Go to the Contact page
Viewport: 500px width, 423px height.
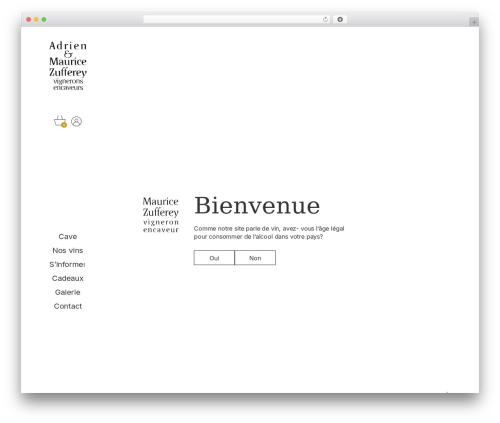[x=68, y=306]
